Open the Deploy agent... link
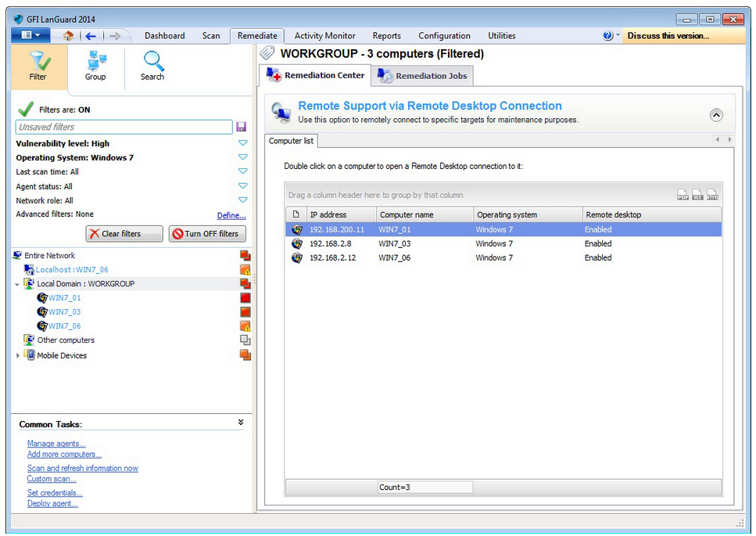Screen dimensions: 756x536 click(52, 503)
